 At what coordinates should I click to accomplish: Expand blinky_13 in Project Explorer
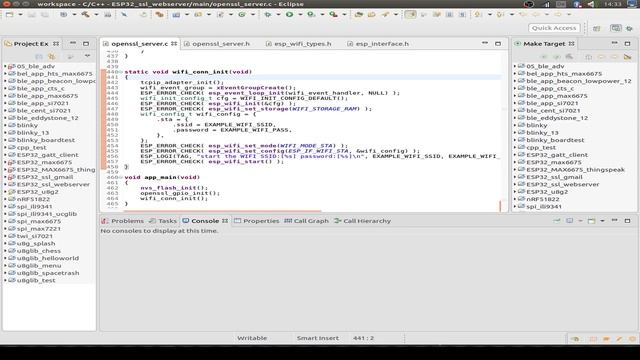5,133
